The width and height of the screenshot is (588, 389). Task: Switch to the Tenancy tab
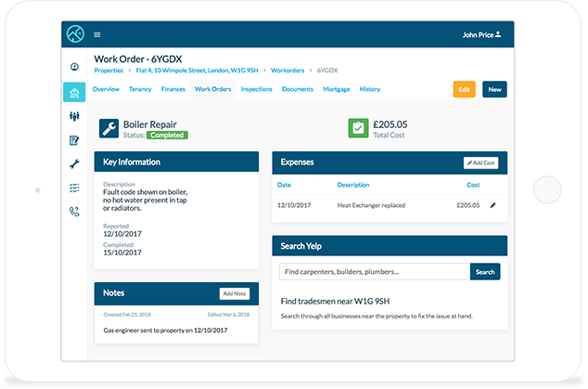click(140, 89)
